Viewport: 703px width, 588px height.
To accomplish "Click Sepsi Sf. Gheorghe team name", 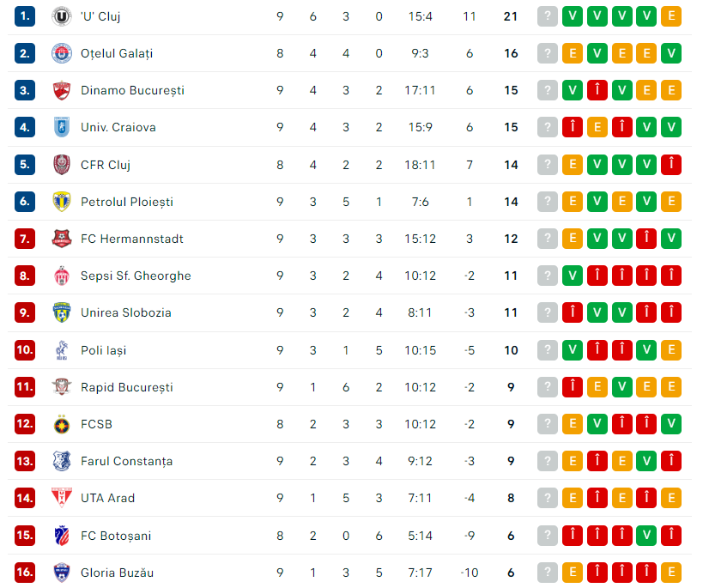I will [136, 276].
